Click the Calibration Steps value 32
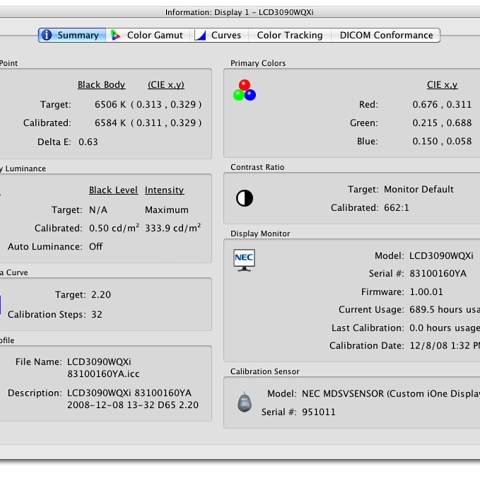 pos(97,314)
